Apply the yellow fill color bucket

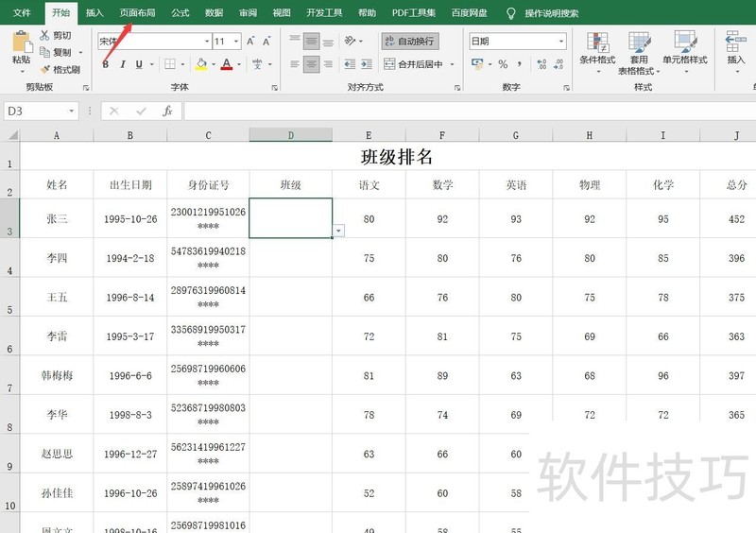pyautogui.click(x=201, y=64)
